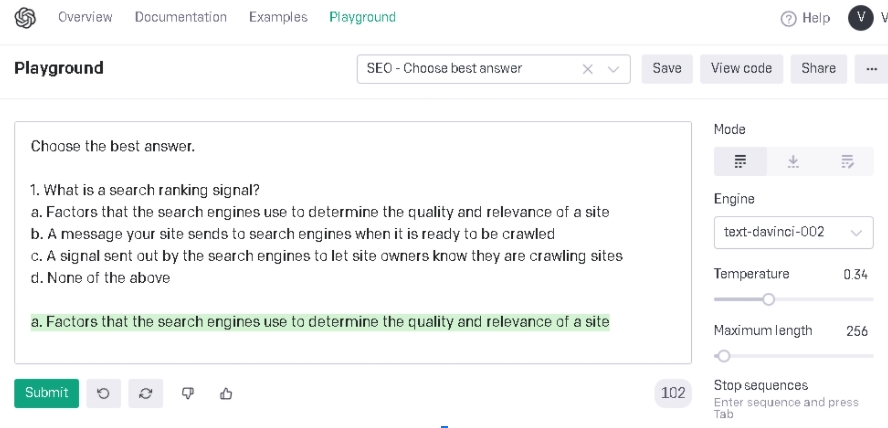The width and height of the screenshot is (888, 428).
Task: Select the Complete mode option
Action: pos(741,162)
